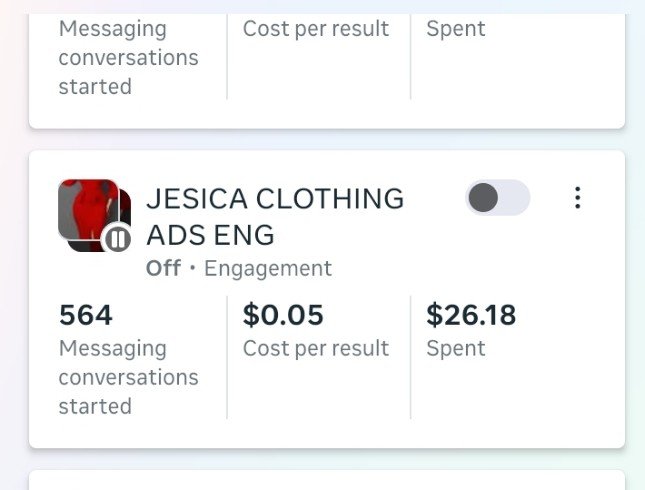Image resolution: width=645 pixels, height=490 pixels.
Task: Click the top card's Cost per result label
Action: 315,29
